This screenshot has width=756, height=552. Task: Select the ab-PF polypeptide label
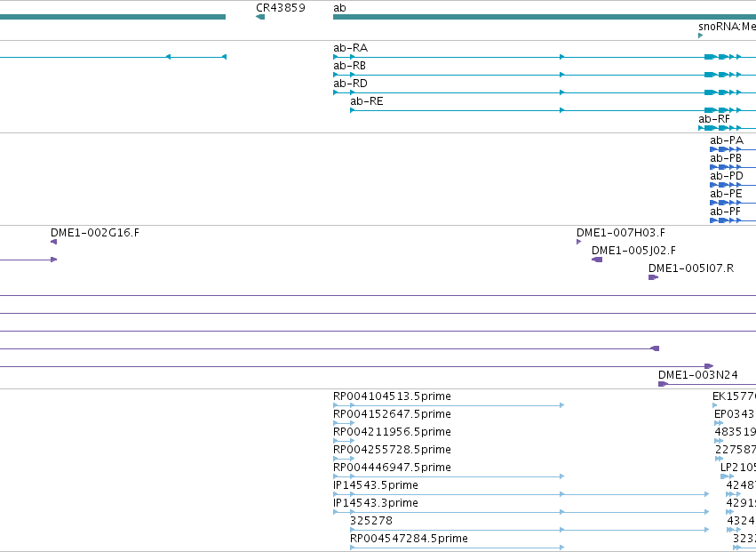click(x=725, y=212)
